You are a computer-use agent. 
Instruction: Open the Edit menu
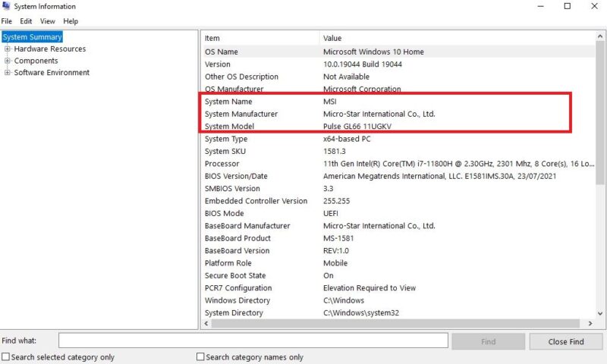(x=26, y=21)
